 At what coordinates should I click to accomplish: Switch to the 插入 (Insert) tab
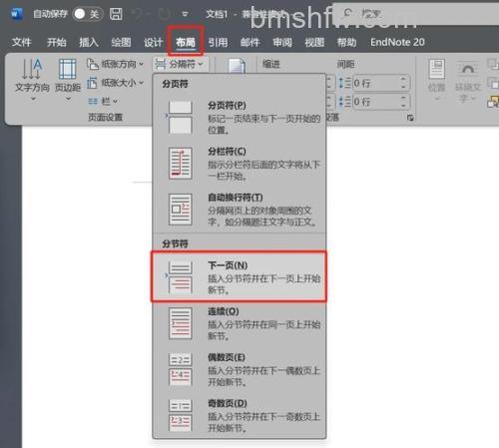(x=89, y=42)
